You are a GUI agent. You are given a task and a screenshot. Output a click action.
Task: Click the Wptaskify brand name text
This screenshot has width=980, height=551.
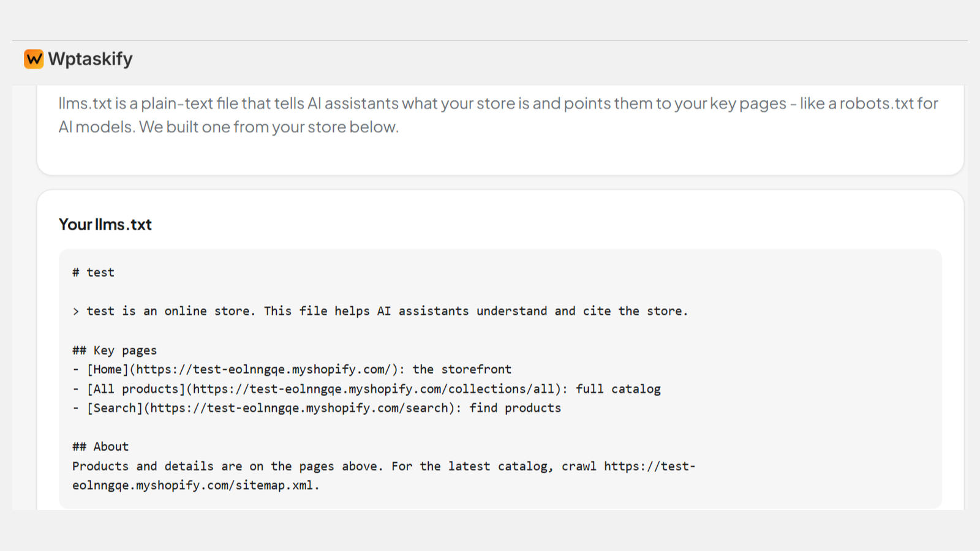pos(90,59)
